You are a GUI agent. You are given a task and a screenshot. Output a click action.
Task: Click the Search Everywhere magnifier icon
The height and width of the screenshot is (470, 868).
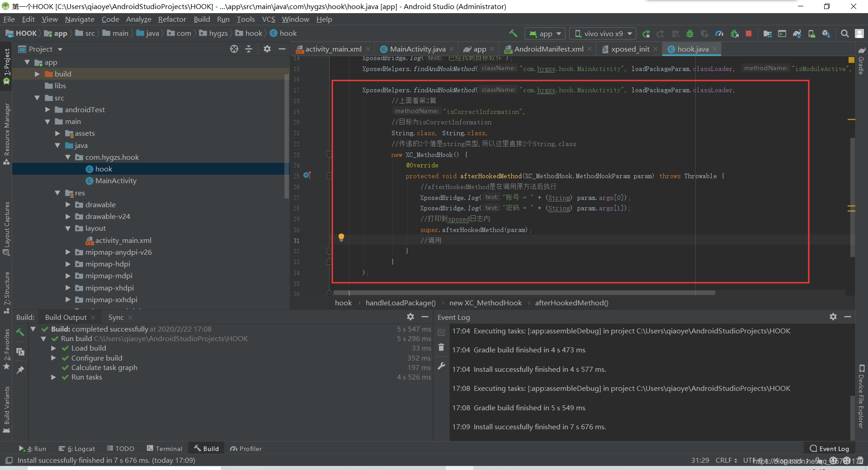point(844,33)
